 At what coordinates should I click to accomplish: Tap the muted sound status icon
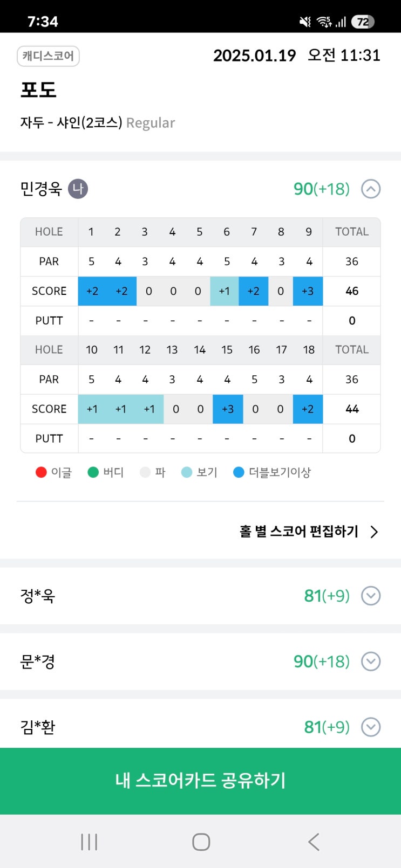(x=305, y=22)
